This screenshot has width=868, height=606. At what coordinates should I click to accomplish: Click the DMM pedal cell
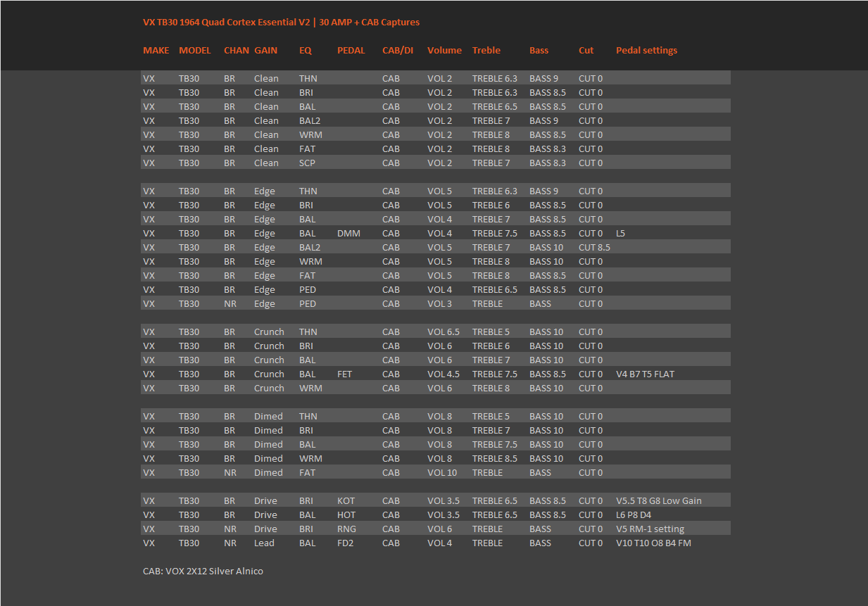(348, 233)
